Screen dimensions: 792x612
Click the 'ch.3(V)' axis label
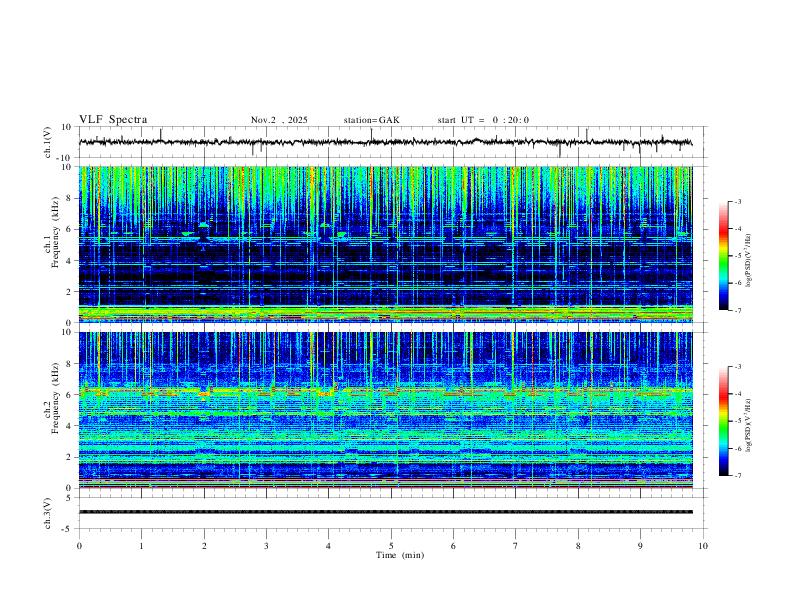pos(48,513)
